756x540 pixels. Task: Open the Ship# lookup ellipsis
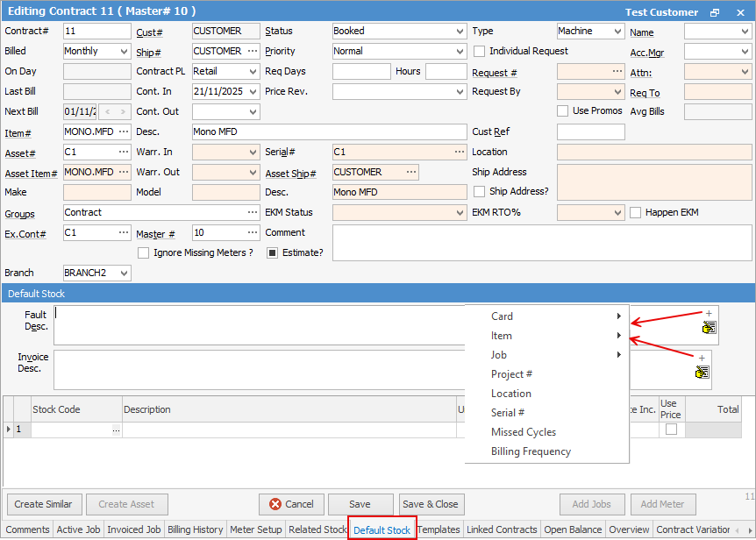click(x=253, y=51)
